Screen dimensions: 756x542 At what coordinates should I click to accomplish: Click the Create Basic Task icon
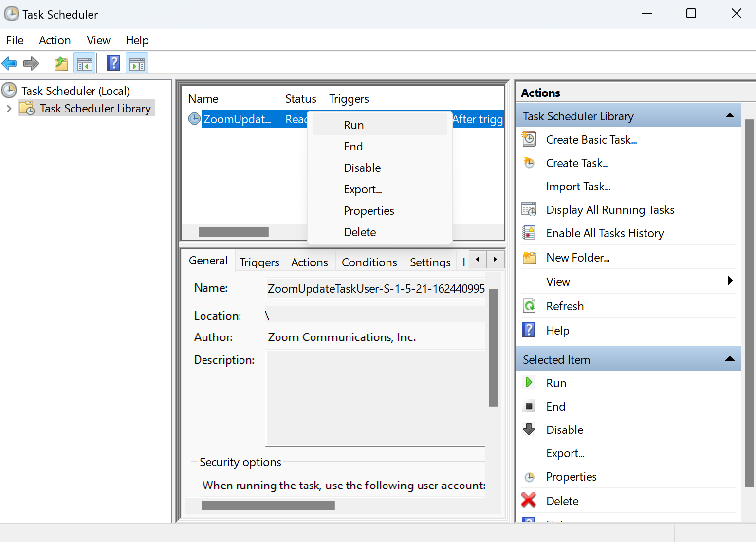pyautogui.click(x=529, y=139)
